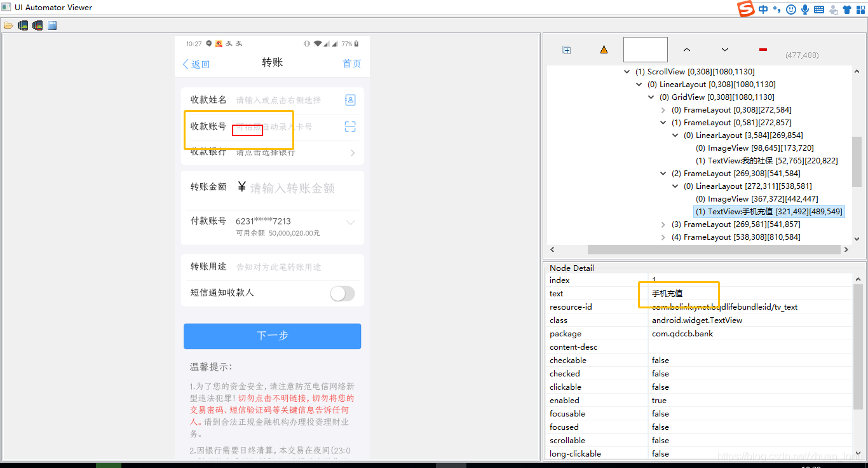Expand 付款账号 account dropdown arrow
The width and height of the screenshot is (868, 468).
point(351,222)
